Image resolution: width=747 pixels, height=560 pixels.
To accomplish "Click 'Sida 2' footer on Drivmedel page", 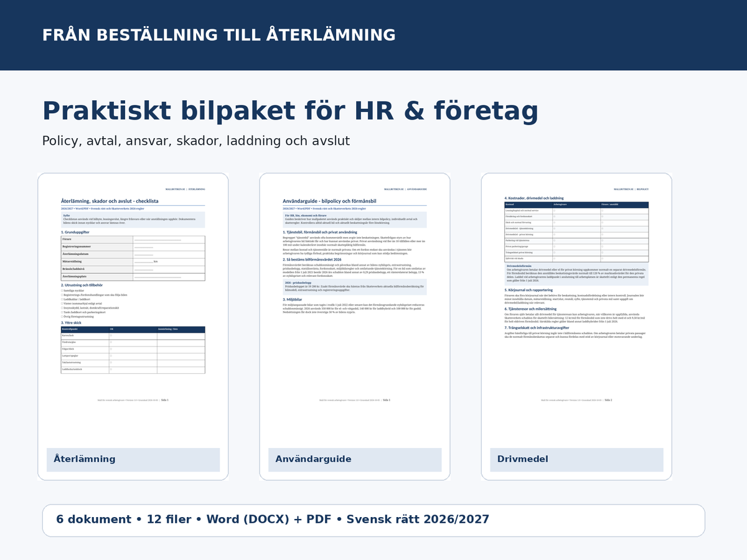I will [x=608, y=400].
